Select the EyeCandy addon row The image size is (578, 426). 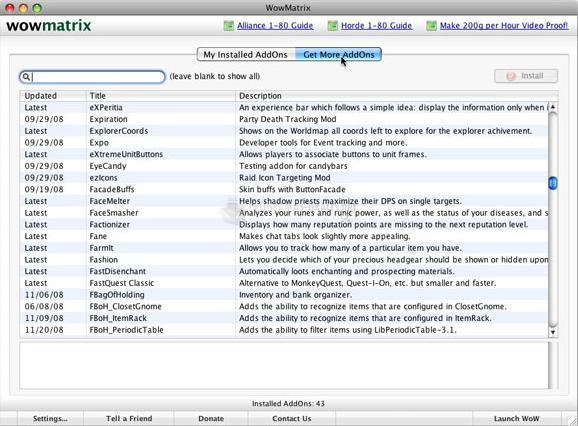pyautogui.click(x=284, y=166)
